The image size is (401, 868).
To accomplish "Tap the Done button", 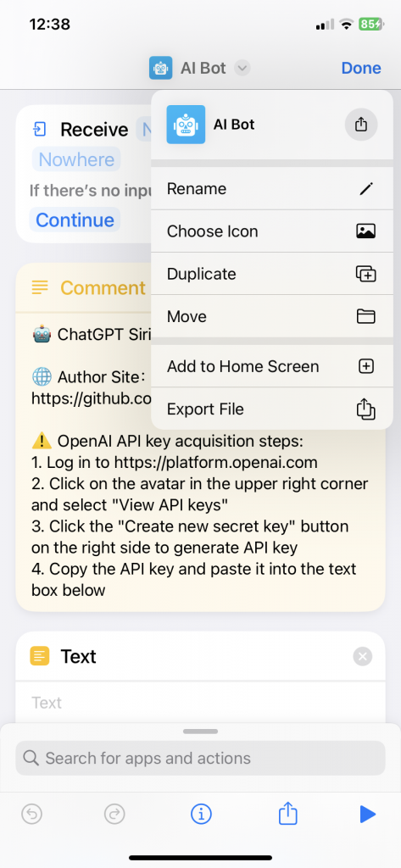I will point(361,68).
